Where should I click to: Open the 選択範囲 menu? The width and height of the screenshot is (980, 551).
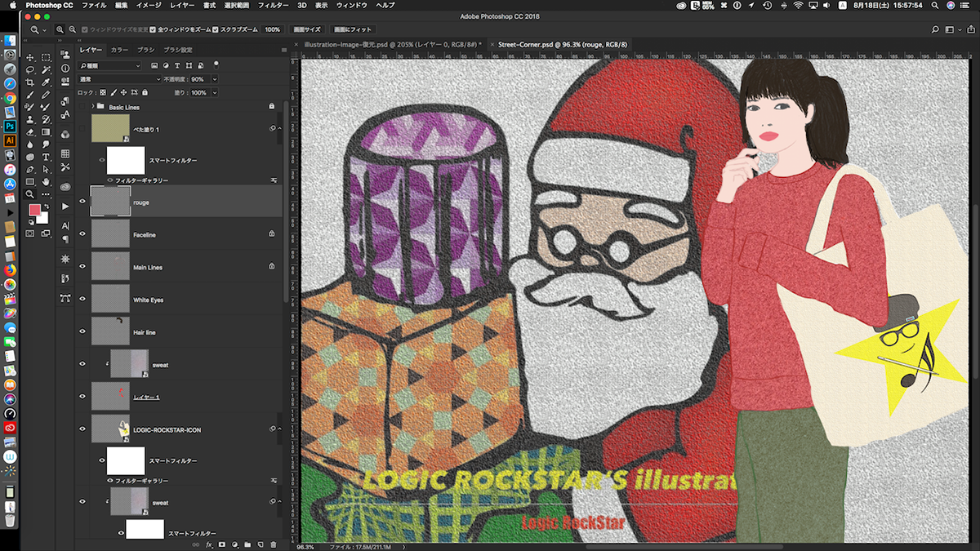pos(235,5)
